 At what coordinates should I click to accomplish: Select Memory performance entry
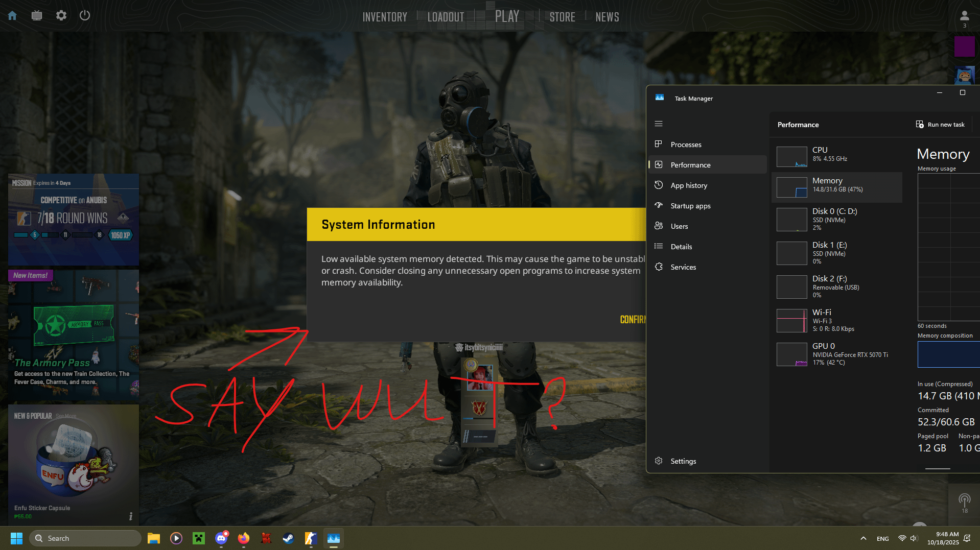click(837, 187)
